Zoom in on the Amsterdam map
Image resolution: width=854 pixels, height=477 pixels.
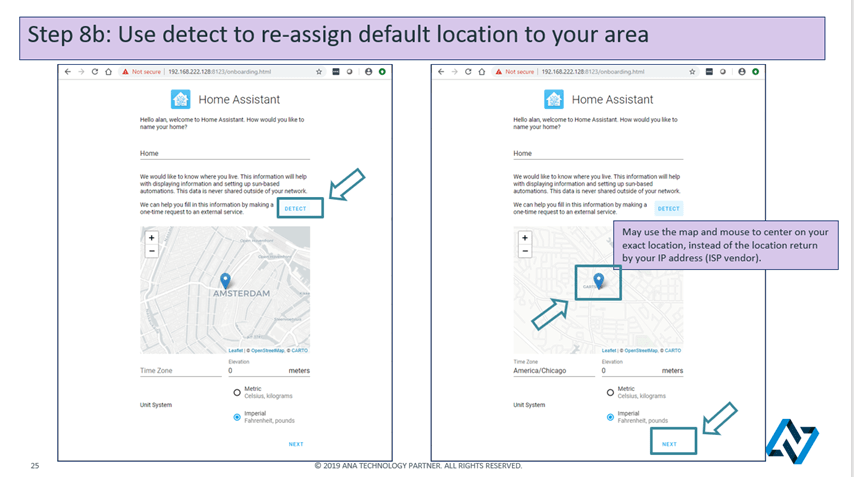click(x=151, y=238)
